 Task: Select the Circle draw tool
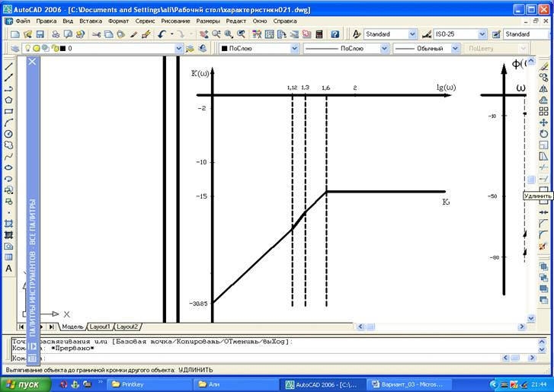[8, 134]
